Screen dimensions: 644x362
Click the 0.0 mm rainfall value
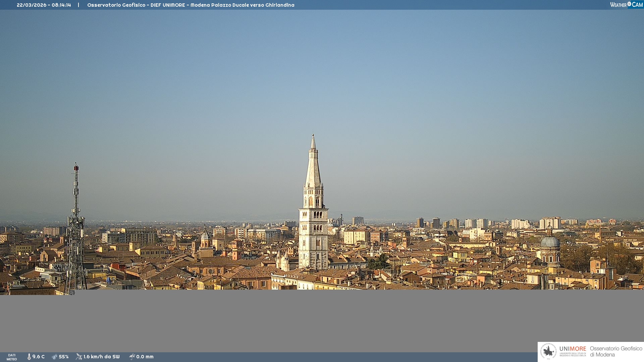(x=145, y=357)
